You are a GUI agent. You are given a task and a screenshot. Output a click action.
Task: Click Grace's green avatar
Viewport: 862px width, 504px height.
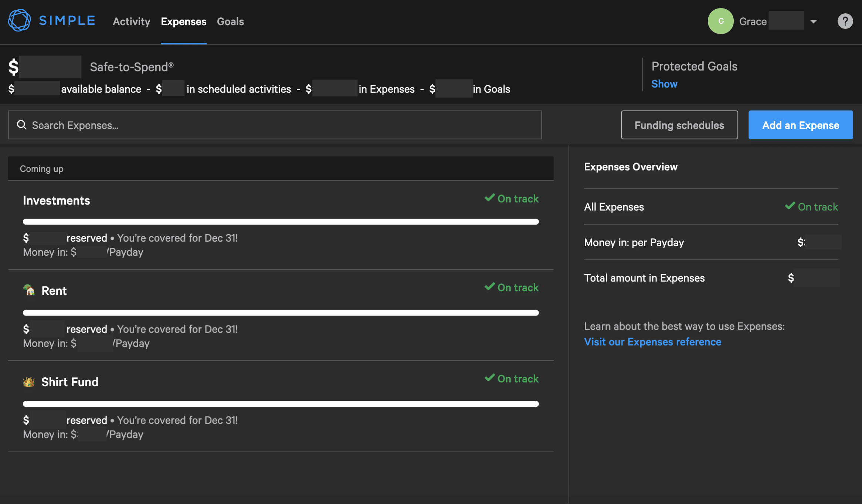720,21
